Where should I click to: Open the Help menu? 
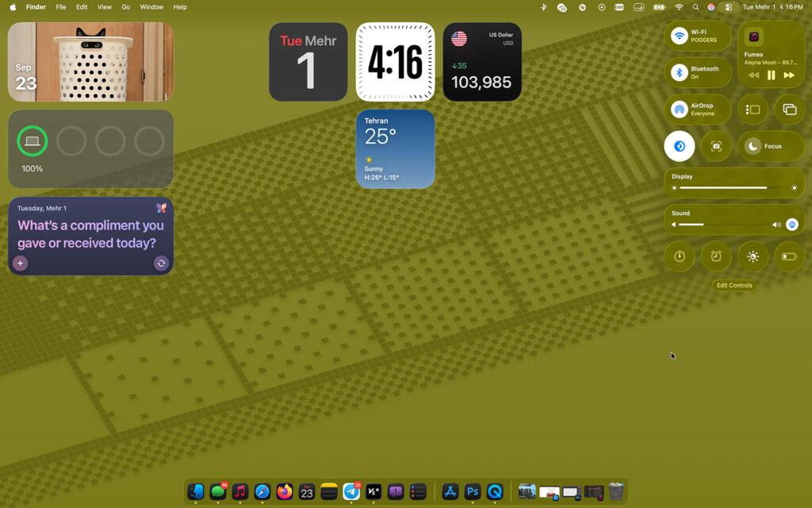point(180,7)
